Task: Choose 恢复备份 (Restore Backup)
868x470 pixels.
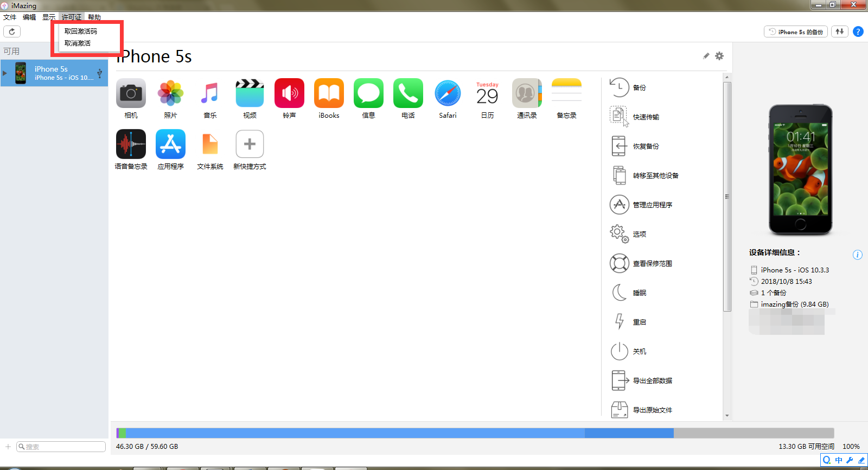Action: tap(634, 146)
